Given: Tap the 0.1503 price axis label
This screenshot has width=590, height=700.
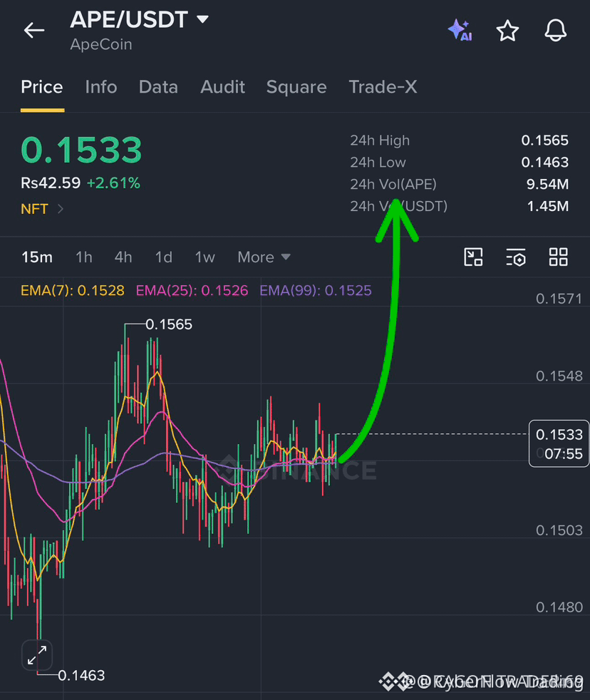Looking at the screenshot, I should [x=559, y=530].
